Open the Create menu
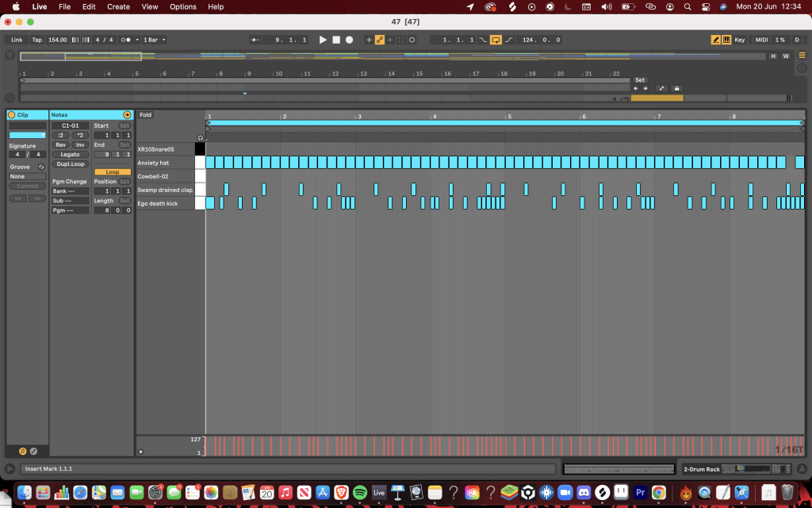This screenshot has width=812, height=508. (119, 6)
